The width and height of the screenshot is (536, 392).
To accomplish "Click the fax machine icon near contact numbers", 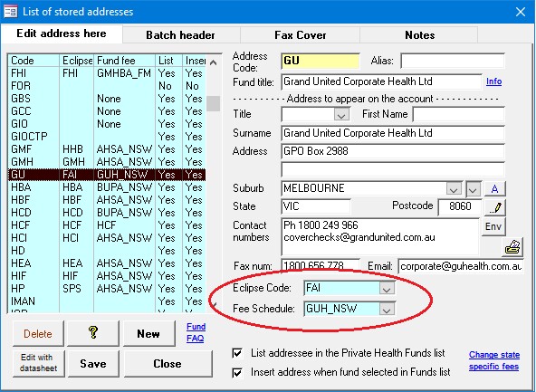I will pyautogui.click(x=512, y=247).
